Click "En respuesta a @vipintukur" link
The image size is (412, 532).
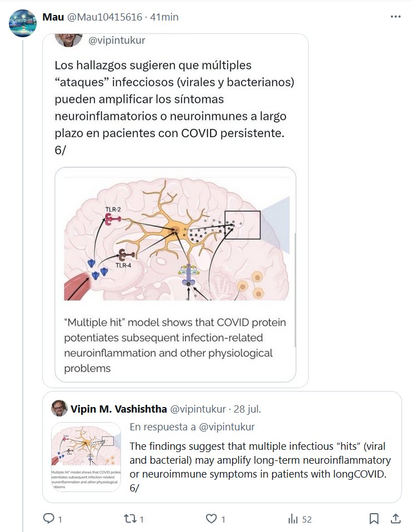192,427
